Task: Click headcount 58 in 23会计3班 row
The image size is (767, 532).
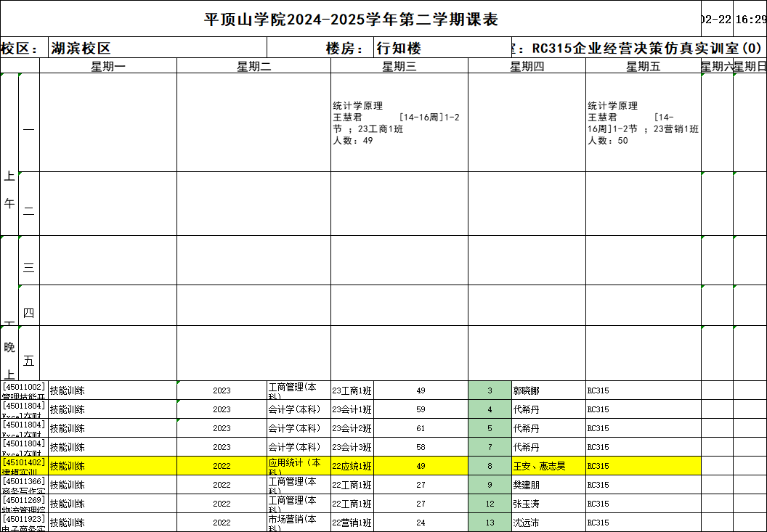Action: pyautogui.click(x=421, y=447)
